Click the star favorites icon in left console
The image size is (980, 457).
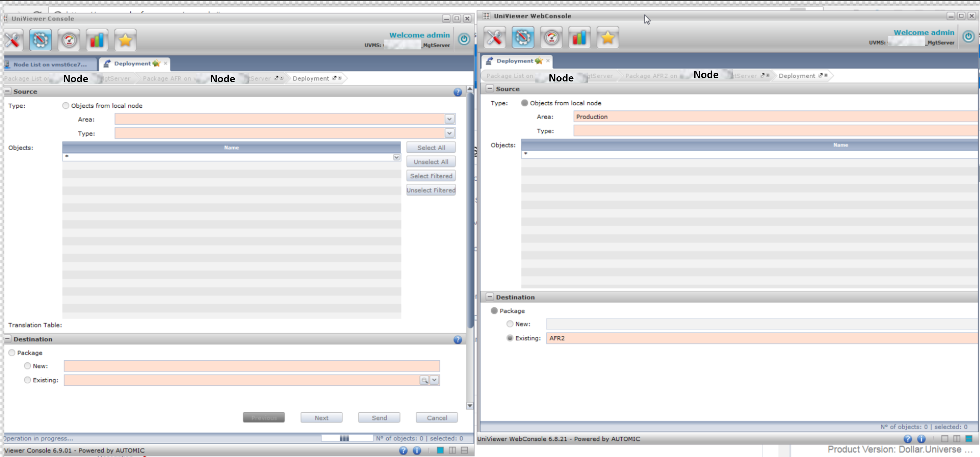tap(125, 40)
